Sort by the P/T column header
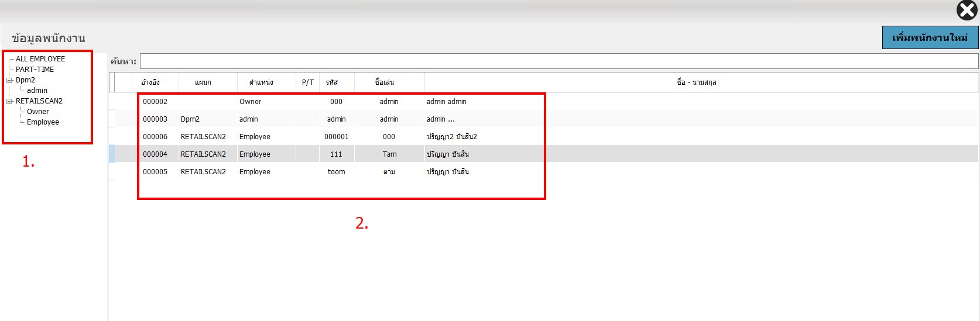This screenshot has height=321, width=980. (x=308, y=82)
